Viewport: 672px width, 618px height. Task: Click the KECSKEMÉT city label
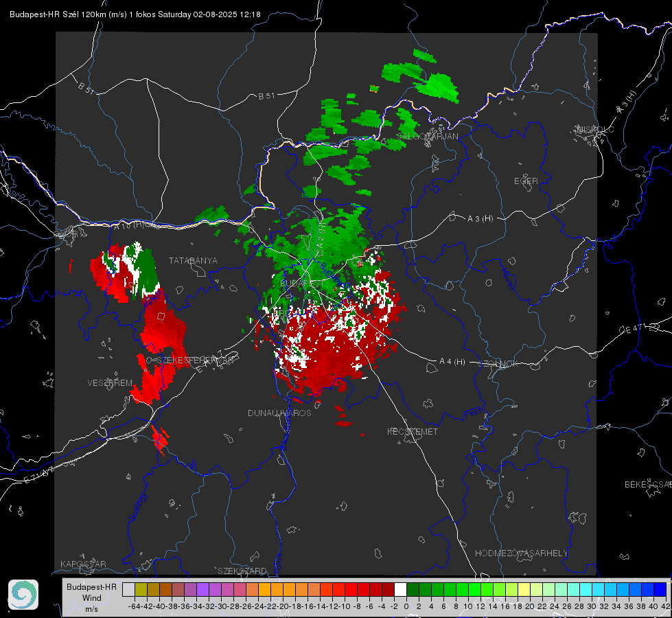pyautogui.click(x=413, y=431)
